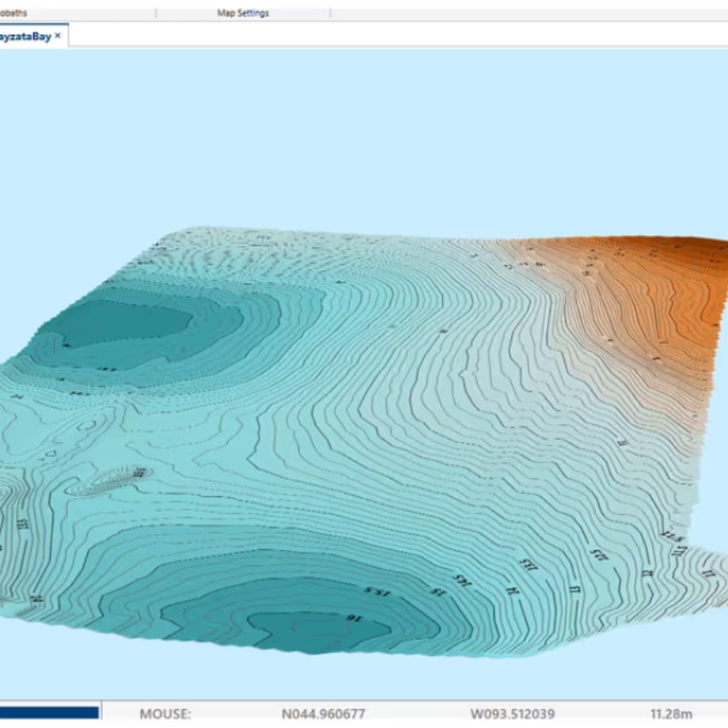The image size is (728, 728).
Task: Select longitude W093.512039 in status bar
Action: (513, 714)
